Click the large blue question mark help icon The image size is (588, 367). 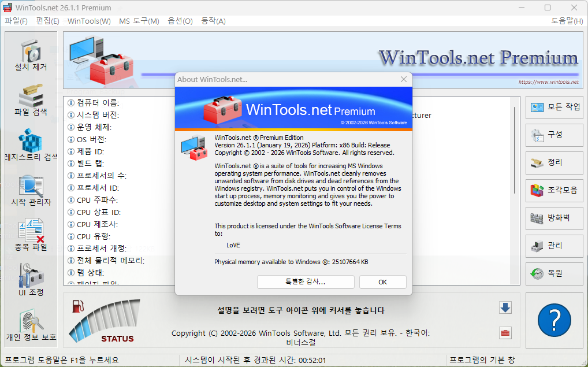(554, 320)
